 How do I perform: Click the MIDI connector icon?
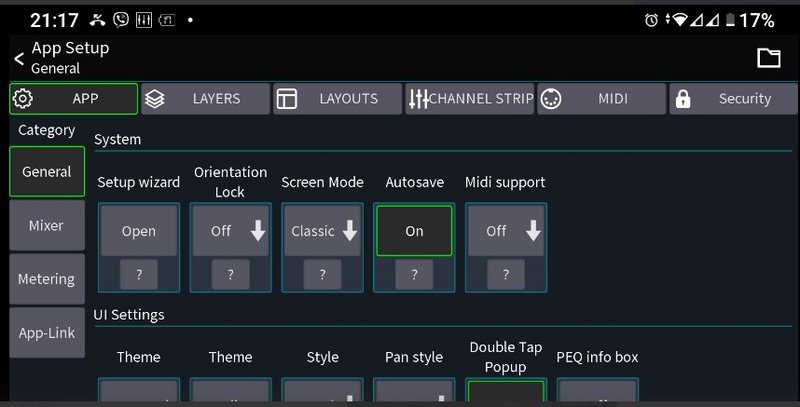551,99
